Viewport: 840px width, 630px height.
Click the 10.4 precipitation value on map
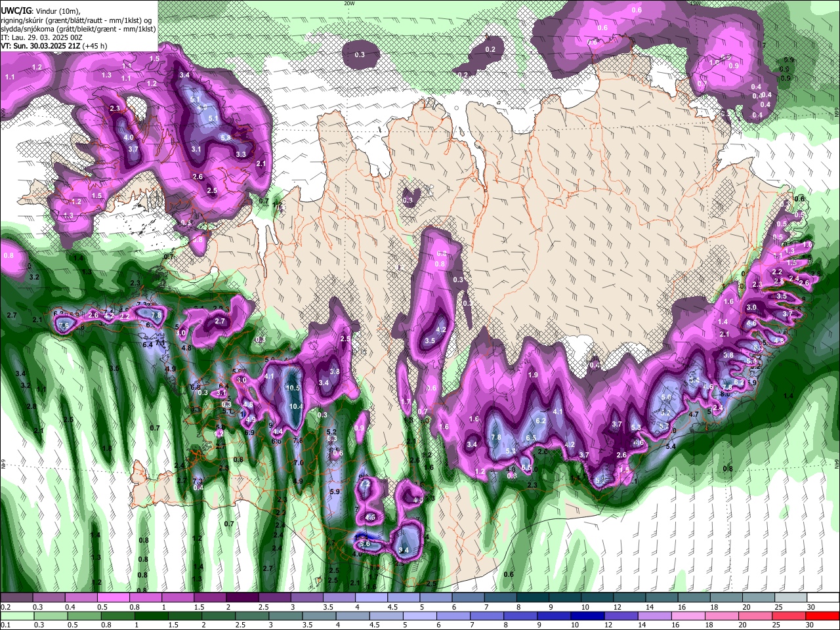296,407
